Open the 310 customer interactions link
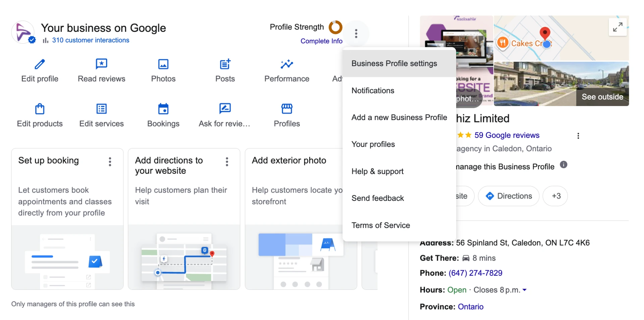Screen dimensions: 644x320 tap(91, 40)
